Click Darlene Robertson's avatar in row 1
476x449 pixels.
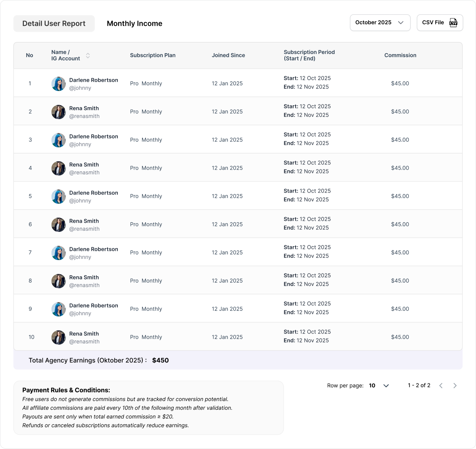click(59, 84)
